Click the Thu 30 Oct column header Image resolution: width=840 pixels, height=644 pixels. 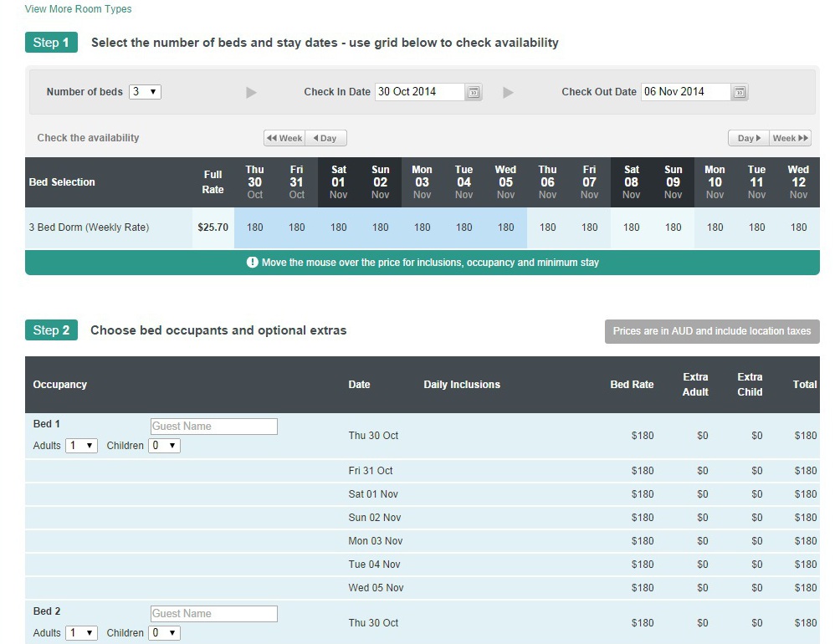[x=255, y=182]
